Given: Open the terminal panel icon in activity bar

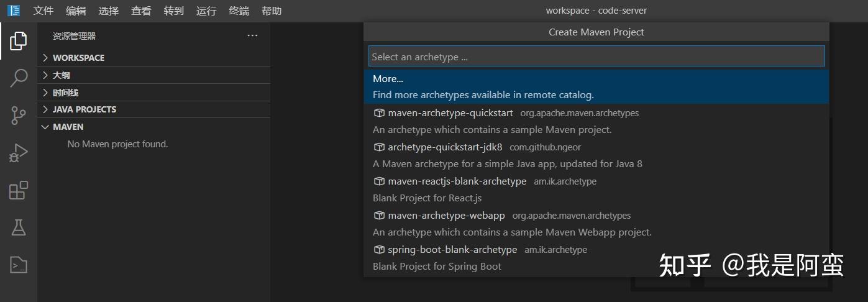Looking at the screenshot, I should point(19,265).
